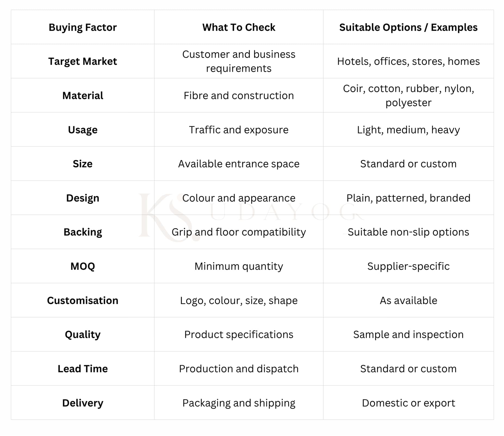Viewport: 504px width, 436px height.
Task: Click the Suitable Options / Examples header
Action: coord(408,27)
